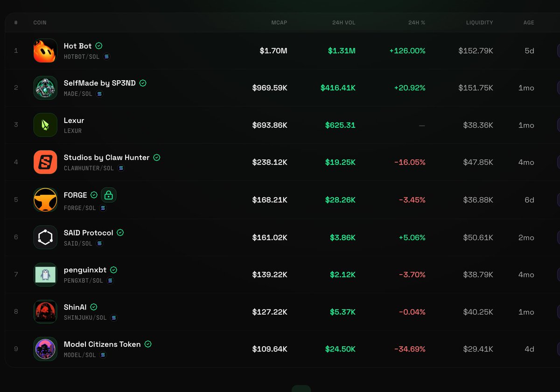The height and width of the screenshot is (392, 560).
Task: Click the green lock badge on FORGE
Action: (109, 195)
